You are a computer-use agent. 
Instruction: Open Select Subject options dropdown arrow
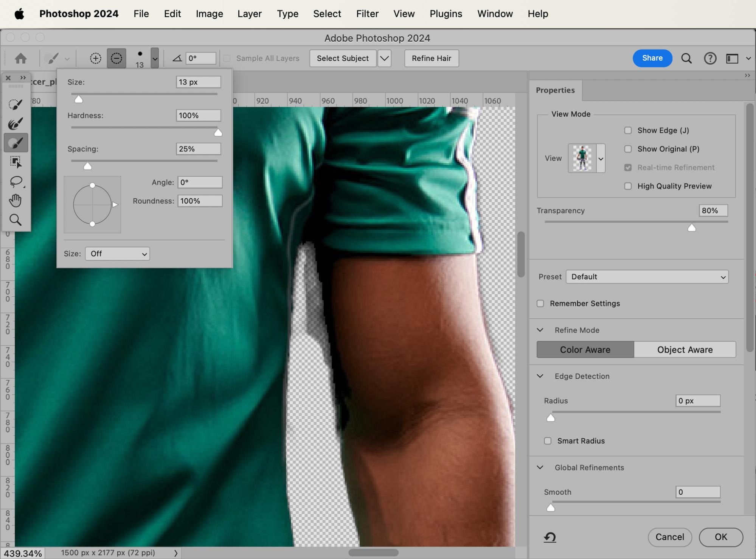(384, 58)
